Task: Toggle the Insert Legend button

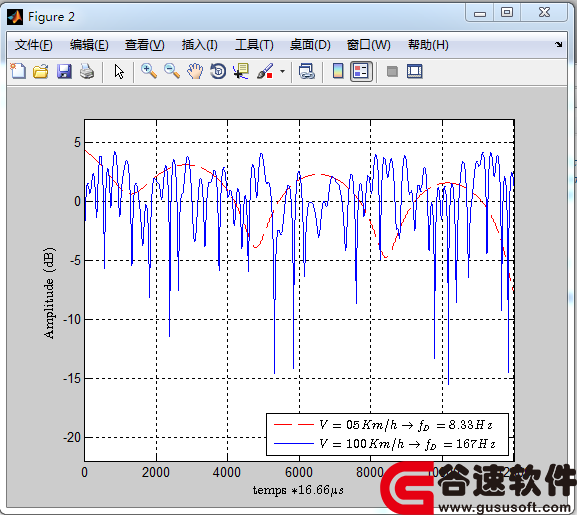Action: pyautogui.click(x=361, y=71)
